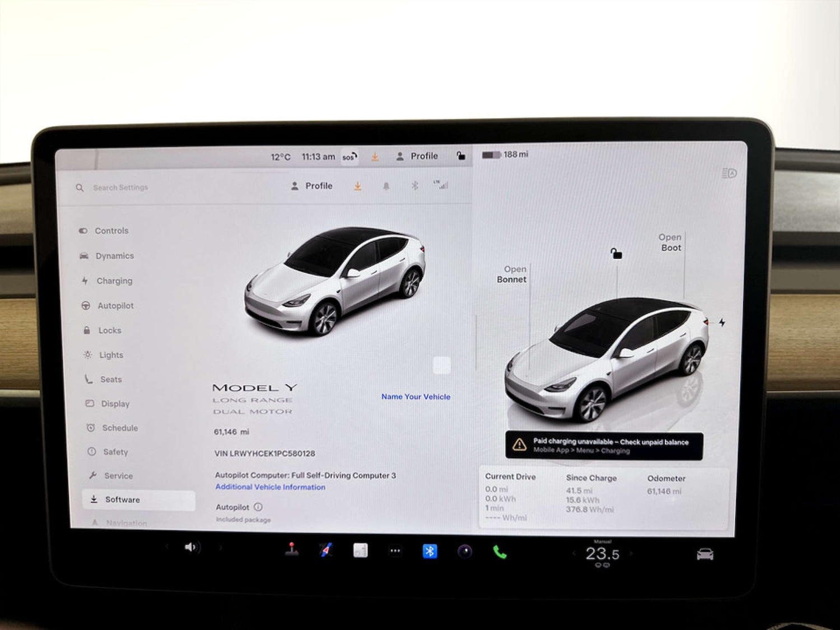The height and width of the screenshot is (630, 840).
Task: Open the phone app with the green handset icon
Action: coord(500,551)
